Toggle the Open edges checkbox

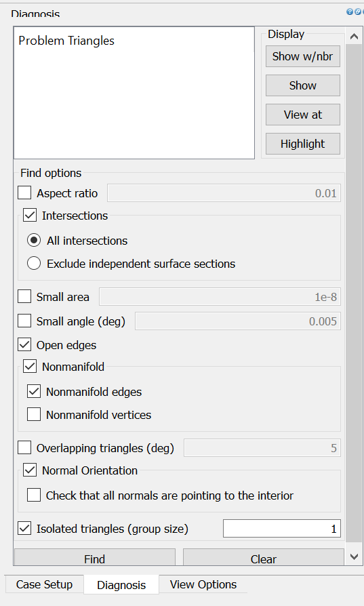pos(24,344)
